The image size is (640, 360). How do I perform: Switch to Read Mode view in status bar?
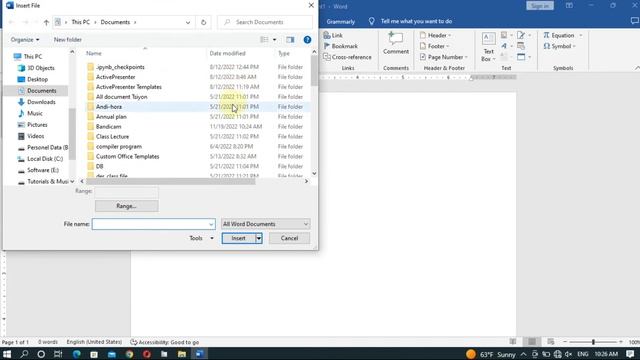[513, 342]
